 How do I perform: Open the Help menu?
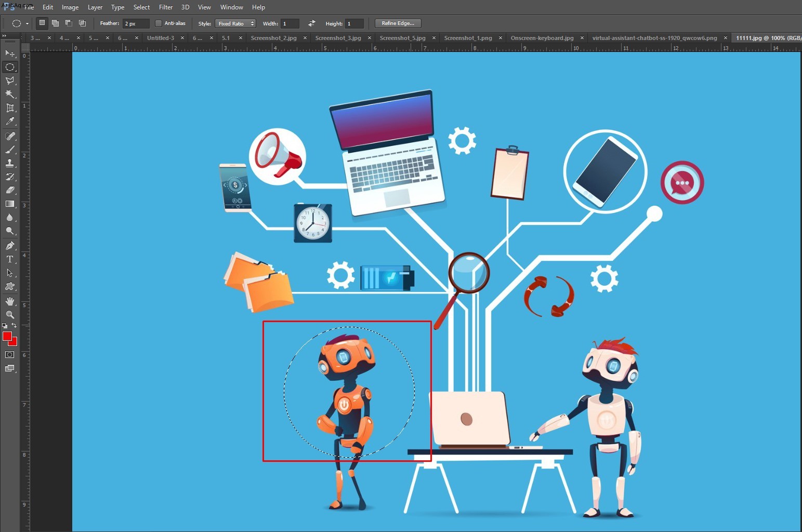click(258, 7)
